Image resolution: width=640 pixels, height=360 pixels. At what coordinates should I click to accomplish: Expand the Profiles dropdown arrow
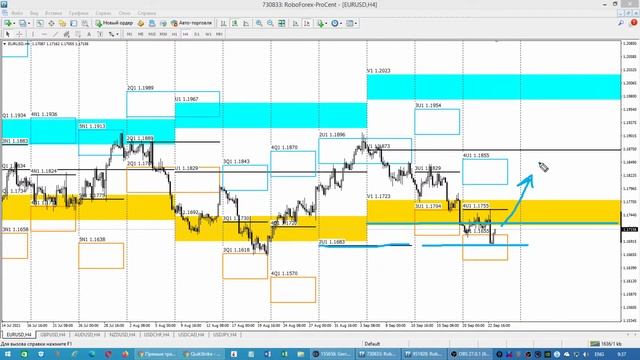pyautogui.click(x=29, y=23)
